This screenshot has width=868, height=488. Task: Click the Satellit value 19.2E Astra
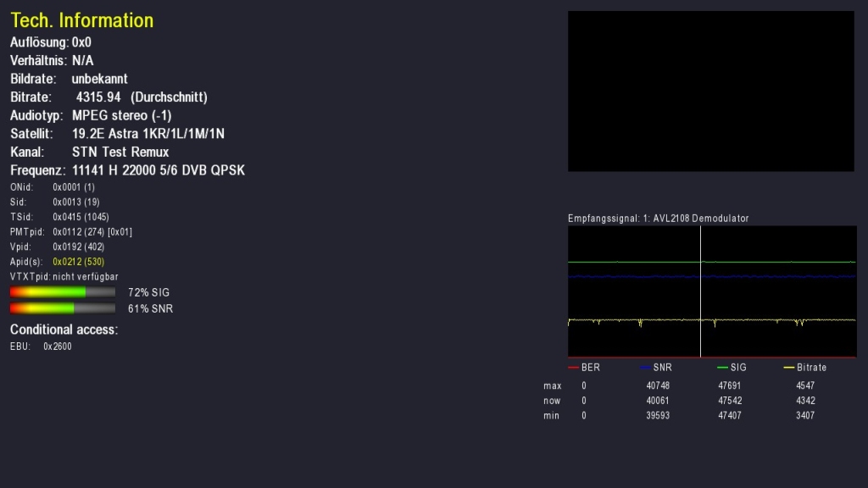tap(147, 134)
